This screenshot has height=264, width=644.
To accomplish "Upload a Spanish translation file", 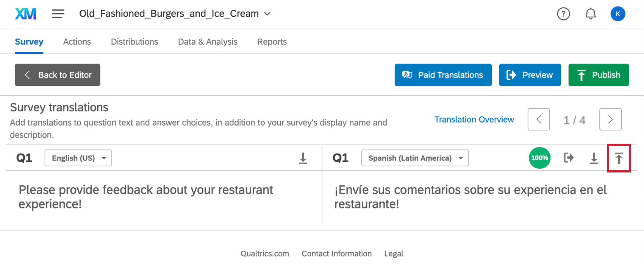I will point(619,158).
